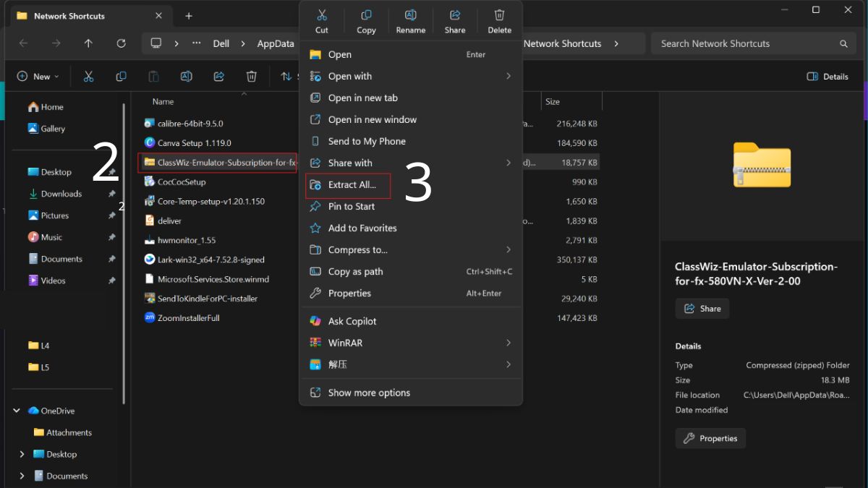Add a new tab with plus button

click(189, 15)
